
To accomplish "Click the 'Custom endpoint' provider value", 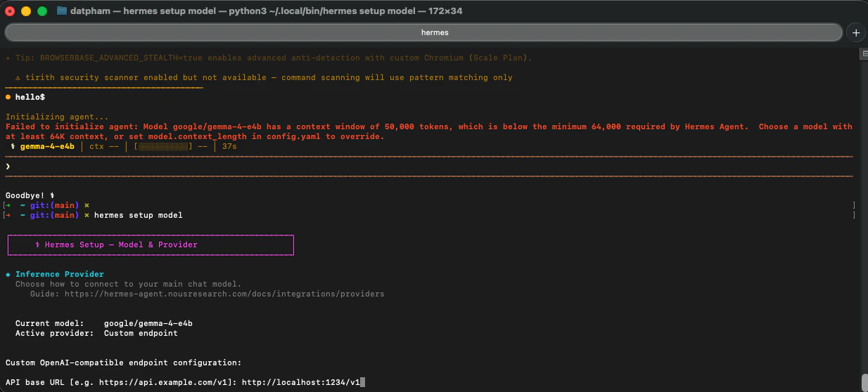I will [141, 333].
